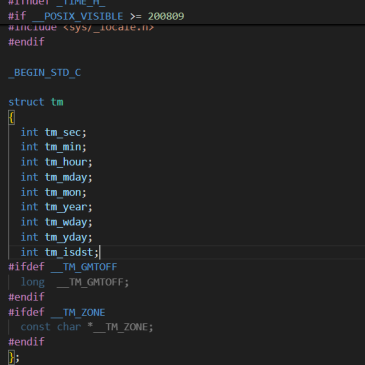The width and height of the screenshot is (365, 365).
Task: Click the number 200809 in the #if line
Action: [x=166, y=16]
